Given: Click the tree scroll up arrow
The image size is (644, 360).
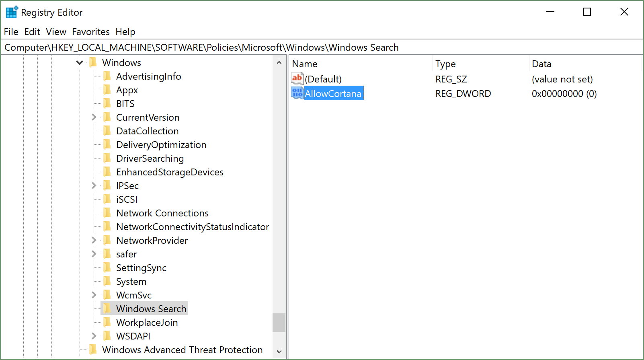Looking at the screenshot, I should pos(279,63).
